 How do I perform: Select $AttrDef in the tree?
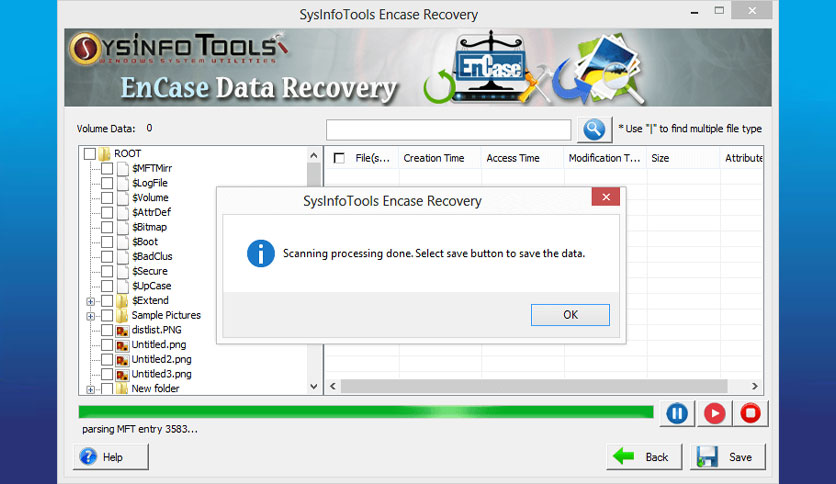click(x=151, y=213)
